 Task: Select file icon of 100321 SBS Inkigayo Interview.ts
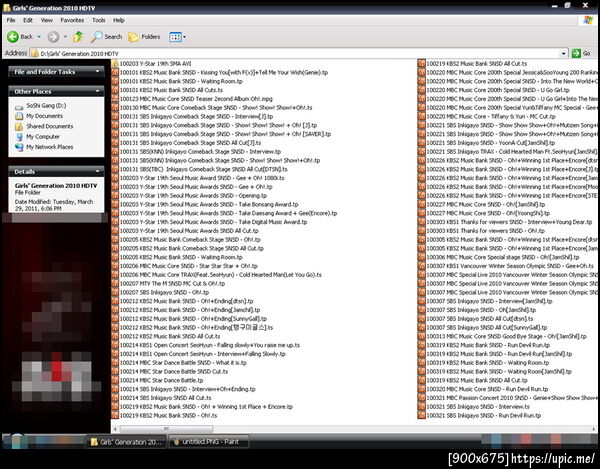tap(422, 407)
